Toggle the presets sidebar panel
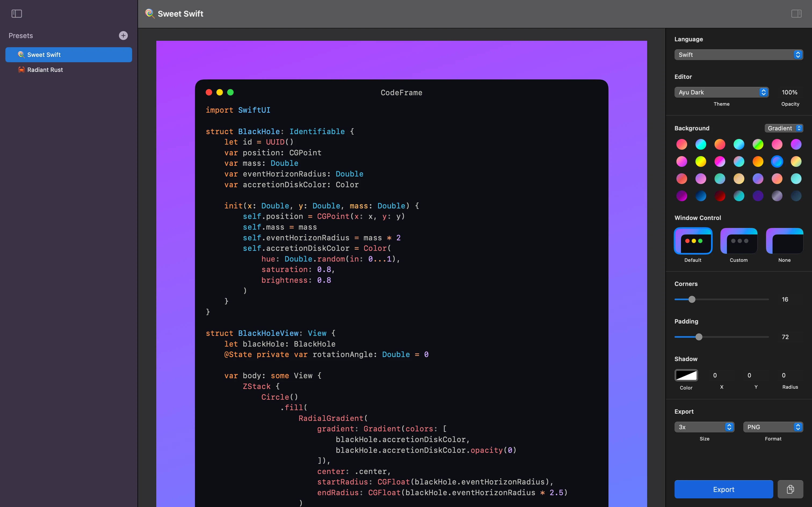The height and width of the screenshot is (507, 812). [x=16, y=14]
